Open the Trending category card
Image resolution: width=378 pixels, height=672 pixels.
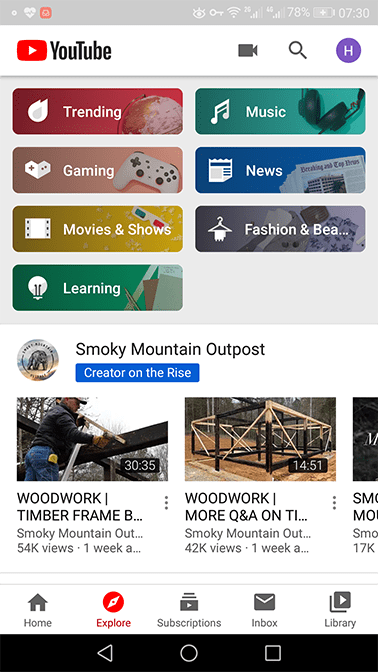point(98,111)
